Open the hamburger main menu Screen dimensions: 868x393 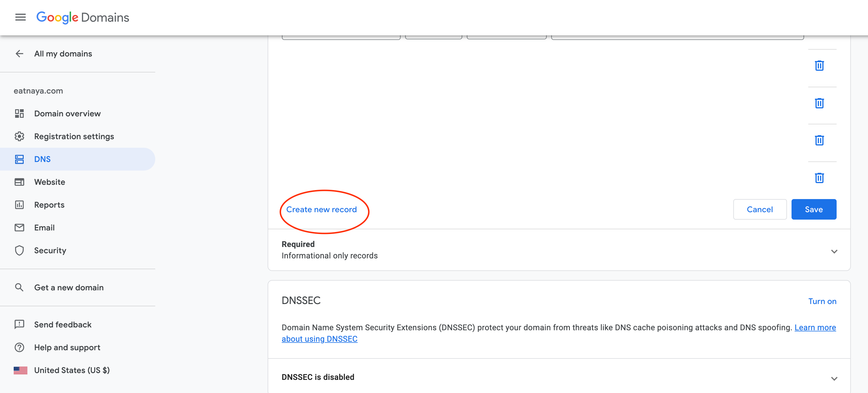point(21,17)
